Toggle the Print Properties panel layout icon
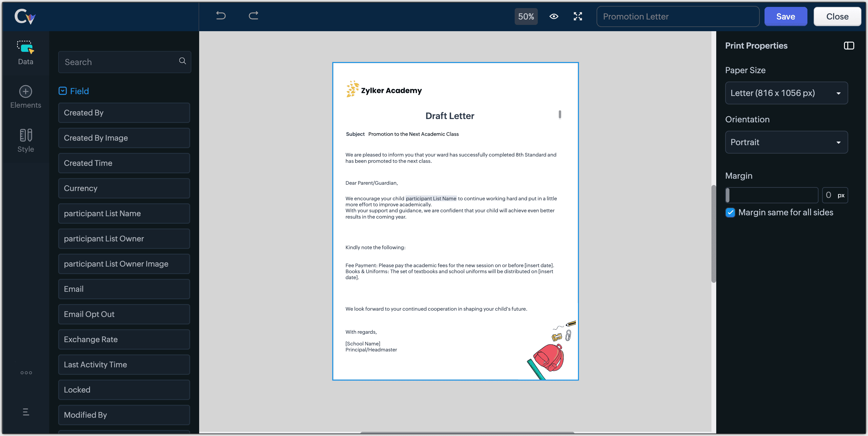868x436 pixels. 849,46
